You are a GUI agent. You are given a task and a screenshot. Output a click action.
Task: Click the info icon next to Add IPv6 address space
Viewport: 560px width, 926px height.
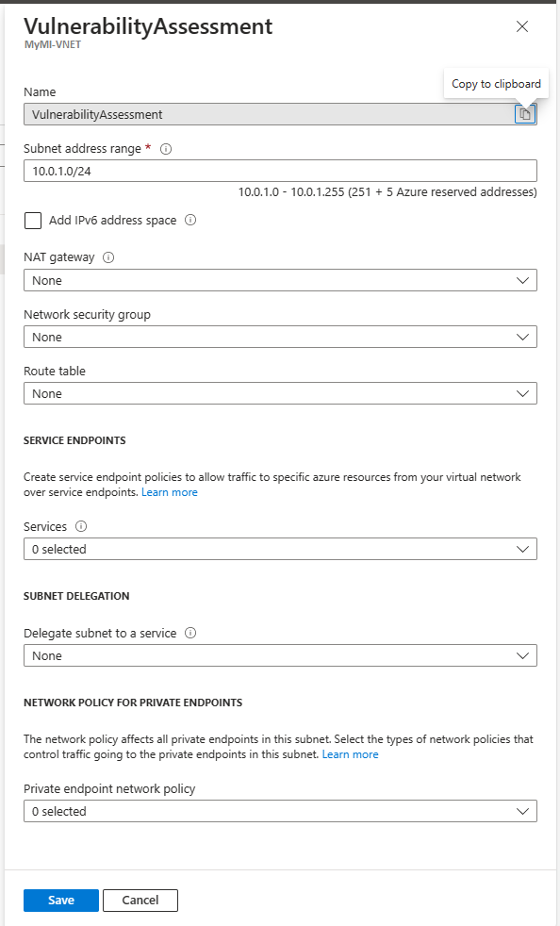click(x=189, y=220)
